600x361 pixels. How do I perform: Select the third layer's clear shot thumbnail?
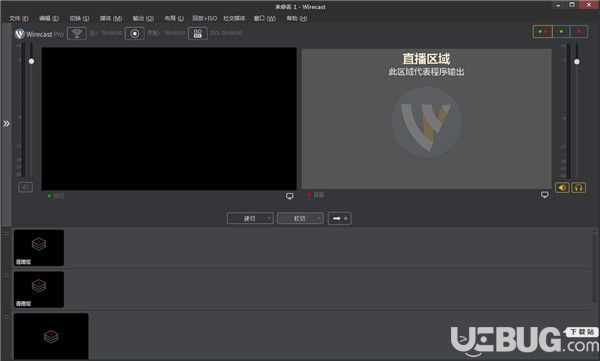click(51, 336)
